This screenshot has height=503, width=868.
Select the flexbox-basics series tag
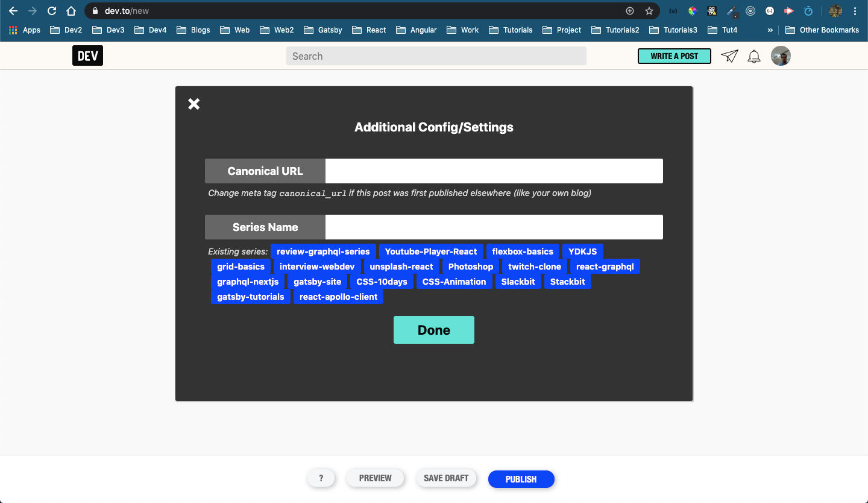523,251
